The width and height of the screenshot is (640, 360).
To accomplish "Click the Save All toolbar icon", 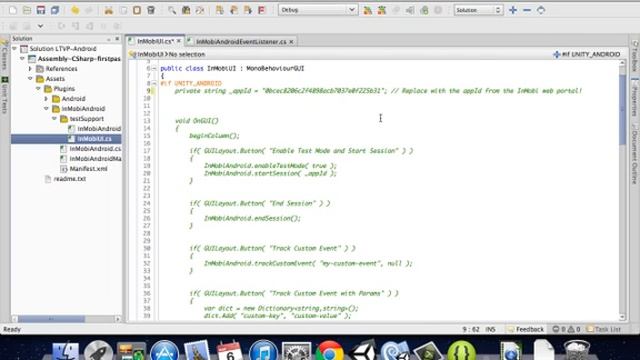I will 55,10.
